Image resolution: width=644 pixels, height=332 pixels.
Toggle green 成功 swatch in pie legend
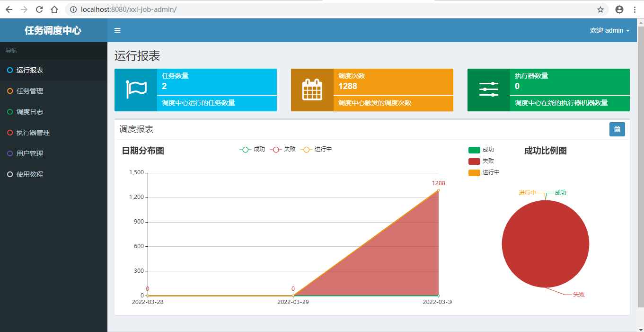pyautogui.click(x=474, y=150)
